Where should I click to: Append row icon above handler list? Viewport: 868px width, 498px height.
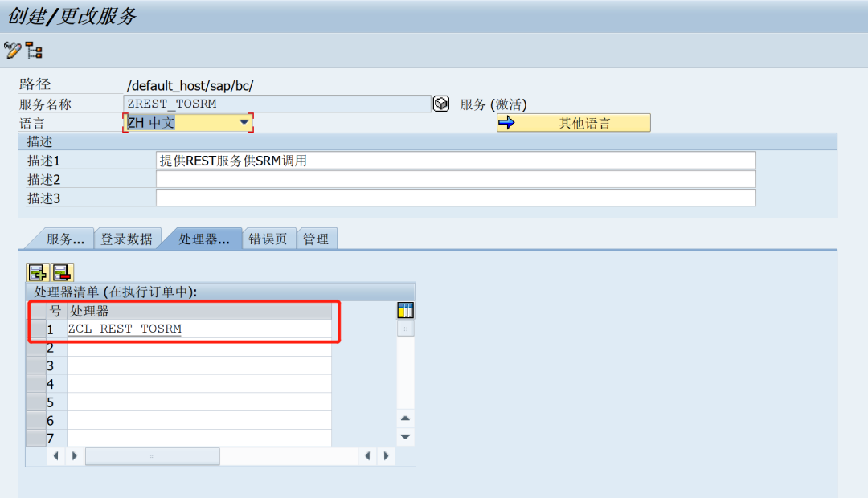[x=38, y=273]
